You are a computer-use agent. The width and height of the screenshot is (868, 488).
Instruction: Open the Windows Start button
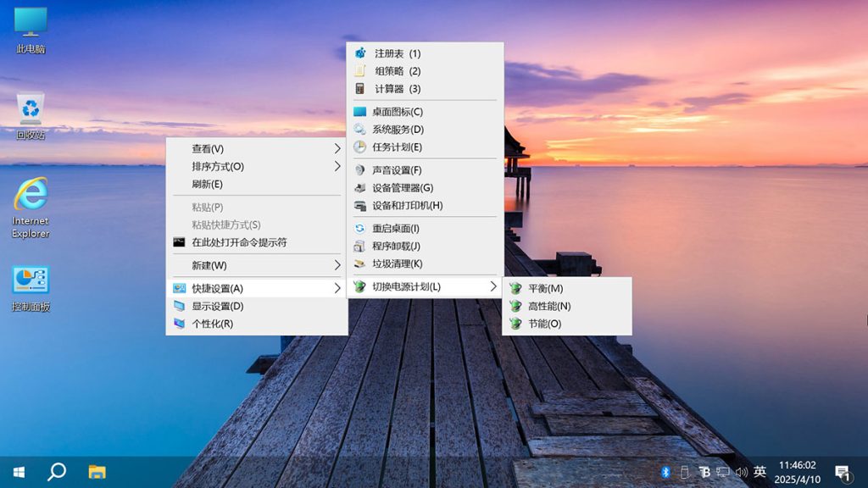click(19, 472)
